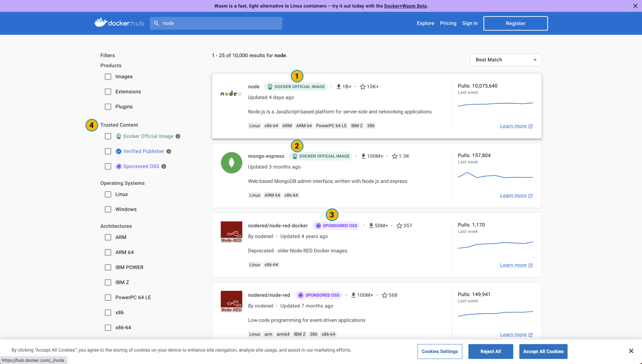Image resolution: width=642 pixels, height=364 pixels.
Task: Check the Windows operating system filter
Action: tap(108, 209)
